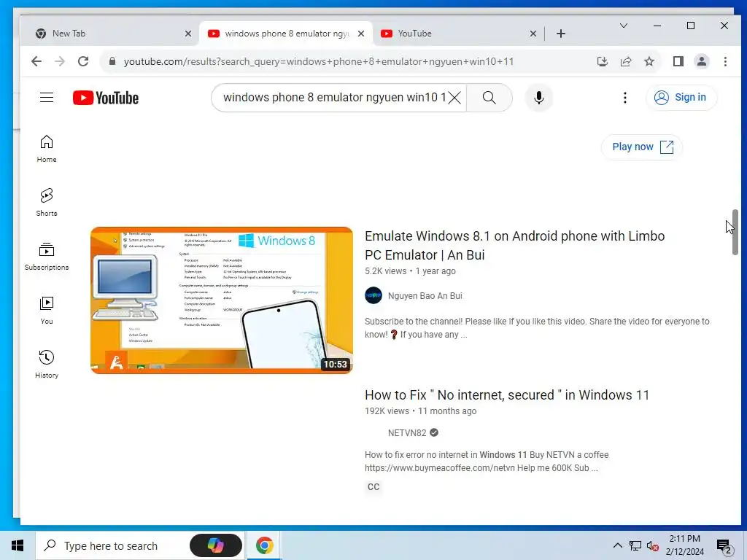View site information lock icon
Viewport: 747px width, 560px height.
click(112, 61)
